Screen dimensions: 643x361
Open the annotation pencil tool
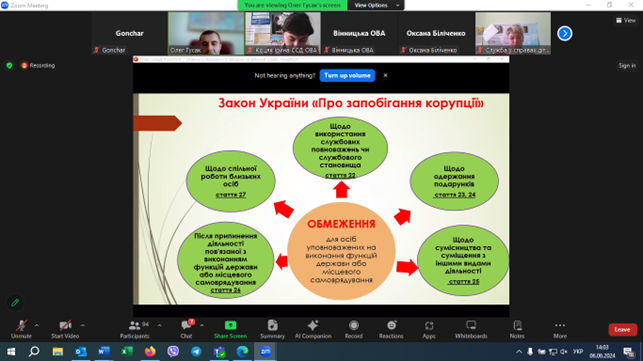(15, 303)
